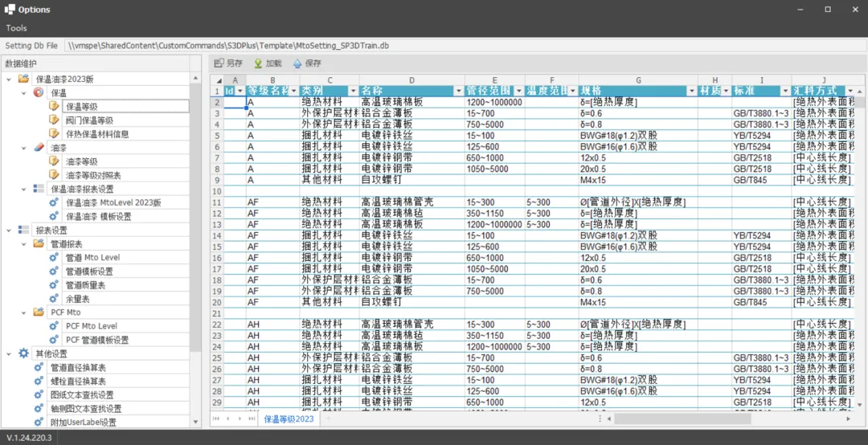The width and height of the screenshot is (868, 445).
Task: Collapse the 管道报表 tree node
Action: coord(24,244)
